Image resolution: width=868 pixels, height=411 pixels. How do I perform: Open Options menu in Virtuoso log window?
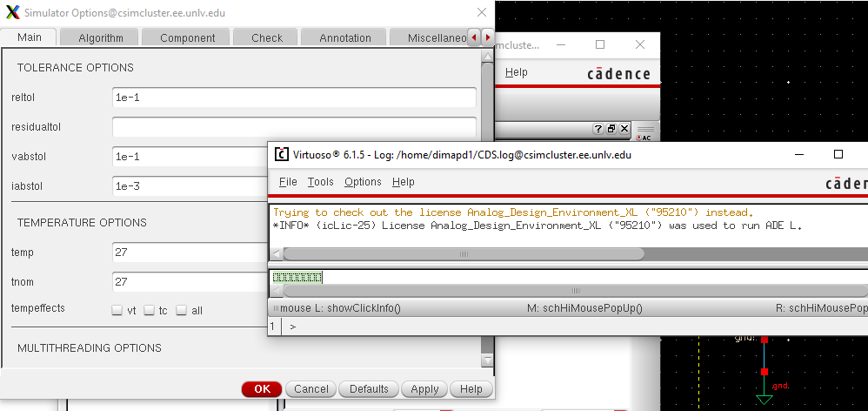click(363, 182)
